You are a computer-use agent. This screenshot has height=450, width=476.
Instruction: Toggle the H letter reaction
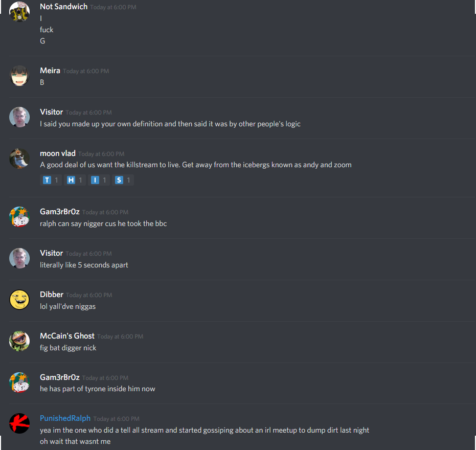[x=75, y=180]
